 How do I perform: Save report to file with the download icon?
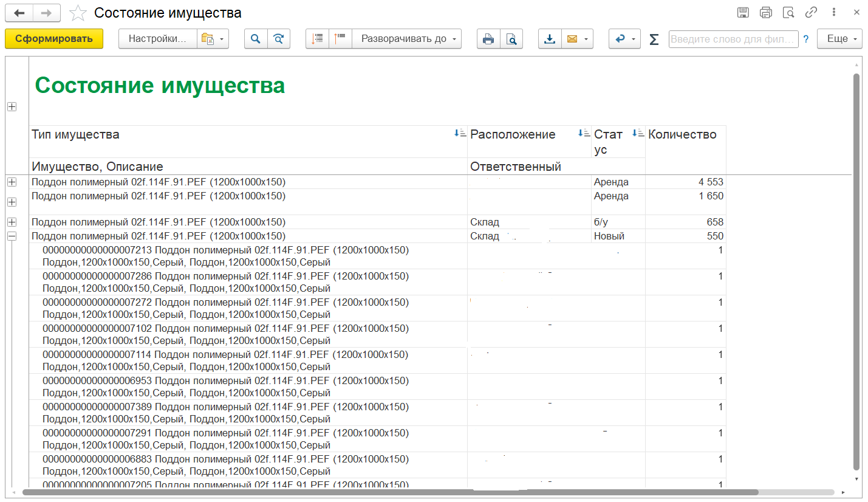550,39
